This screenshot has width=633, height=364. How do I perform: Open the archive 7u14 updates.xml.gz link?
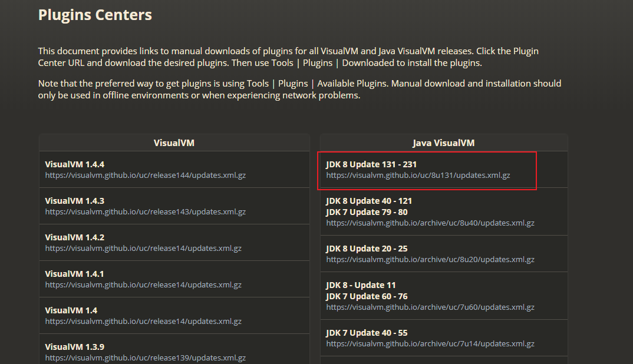coord(430,344)
